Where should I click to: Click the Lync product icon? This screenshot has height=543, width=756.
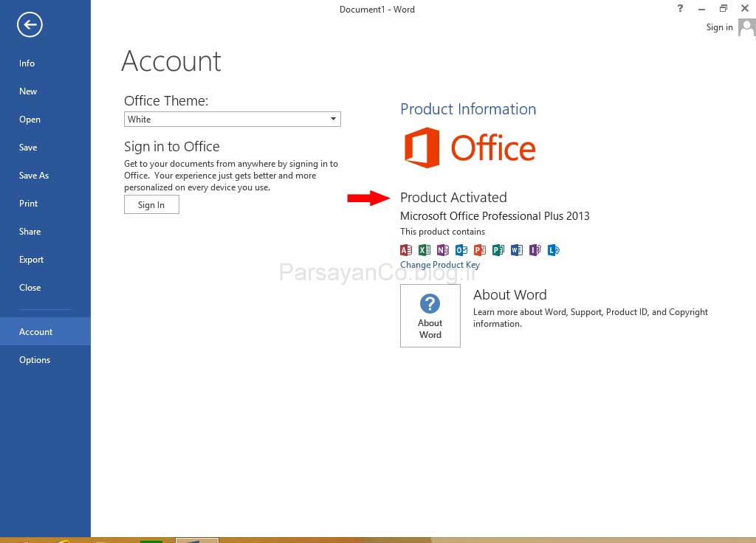554,249
